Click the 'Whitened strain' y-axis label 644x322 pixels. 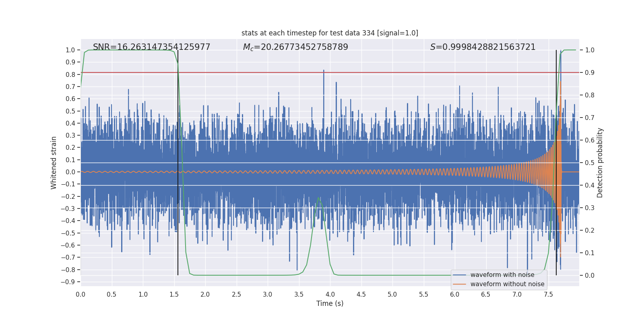tap(54, 163)
